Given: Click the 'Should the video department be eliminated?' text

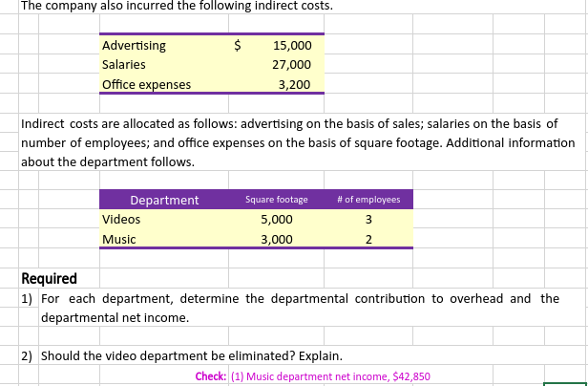Looking at the screenshot, I should click(168, 355).
